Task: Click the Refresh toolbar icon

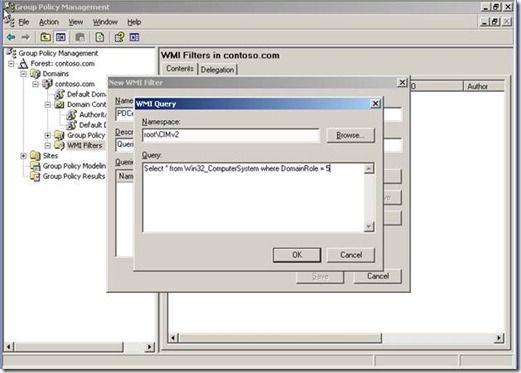Action: pyautogui.click(x=100, y=37)
